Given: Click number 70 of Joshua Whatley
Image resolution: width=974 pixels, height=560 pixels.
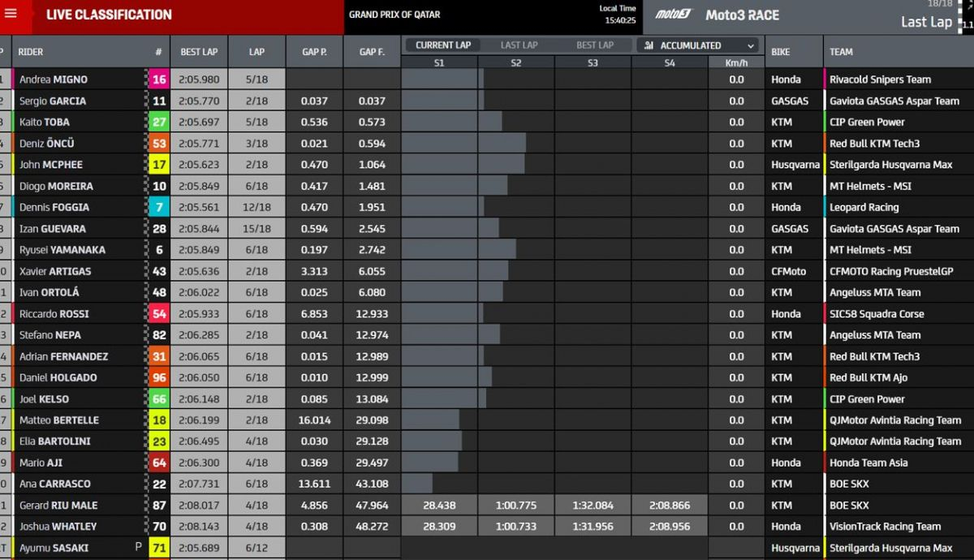Looking at the screenshot, I should (159, 526).
